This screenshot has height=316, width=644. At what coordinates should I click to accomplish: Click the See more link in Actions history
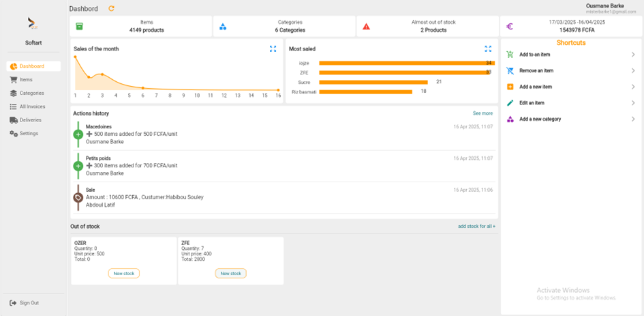482,113
